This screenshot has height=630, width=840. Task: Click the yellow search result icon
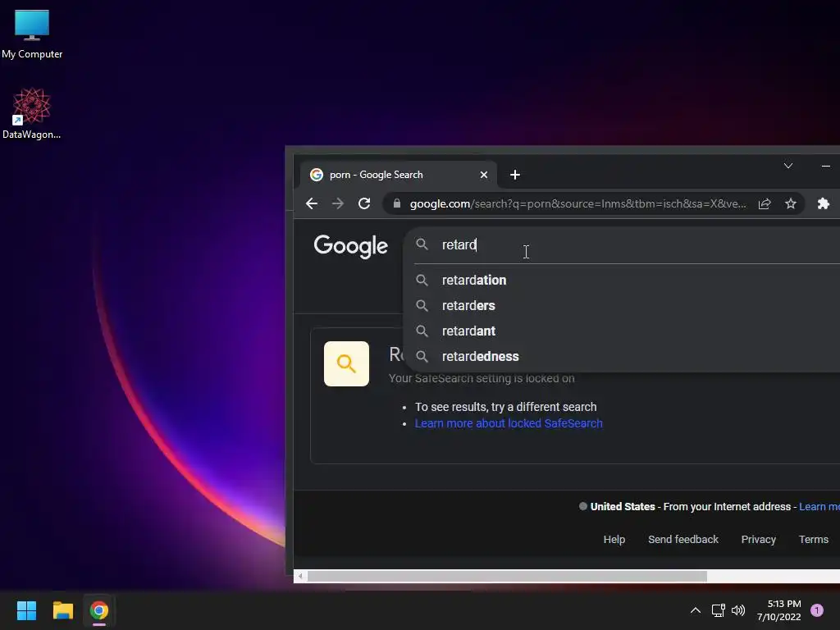click(x=346, y=363)
